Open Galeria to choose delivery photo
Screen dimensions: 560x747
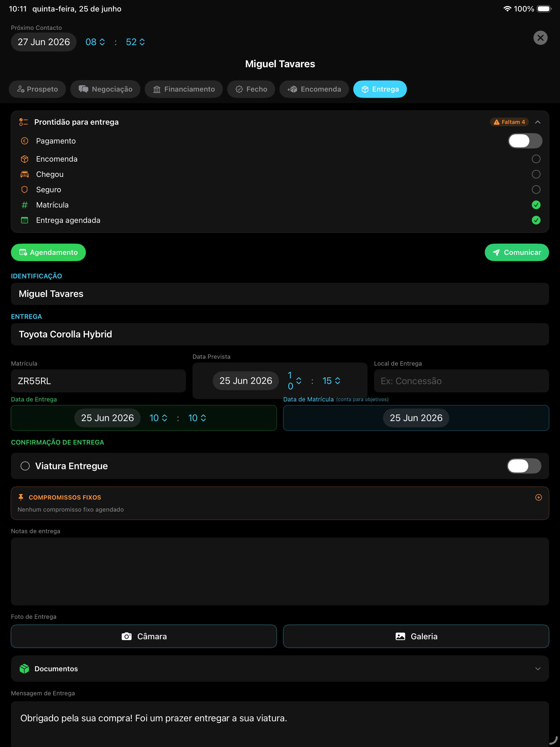416,636
